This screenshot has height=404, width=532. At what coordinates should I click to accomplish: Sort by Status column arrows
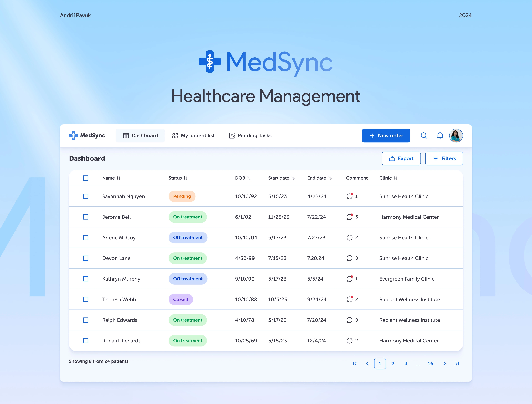[x=185, y=178]
